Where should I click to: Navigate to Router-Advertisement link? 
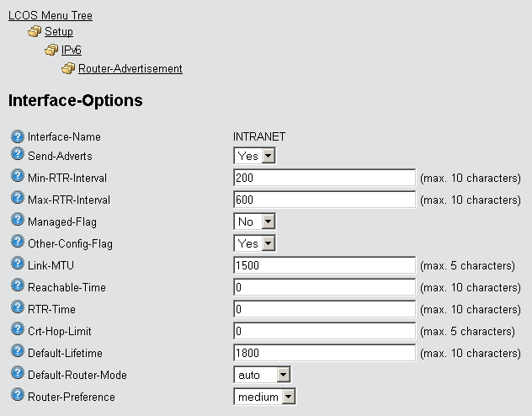coord(130,69)
